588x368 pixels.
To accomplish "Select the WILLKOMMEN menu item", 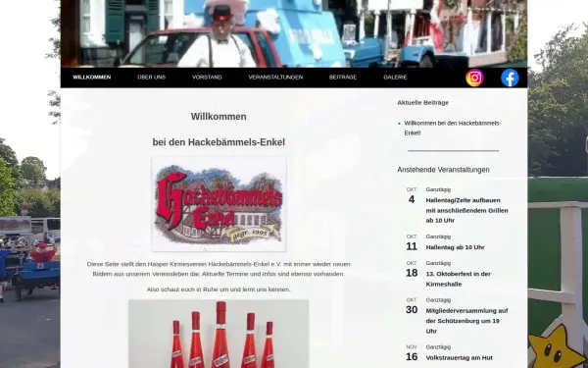I will [x=92, y=77].
